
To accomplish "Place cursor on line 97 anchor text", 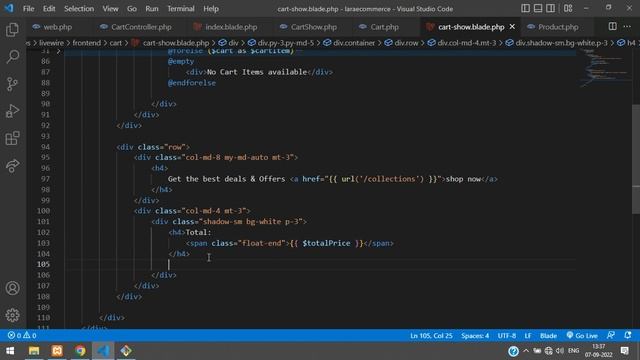I will pos(463,179).
